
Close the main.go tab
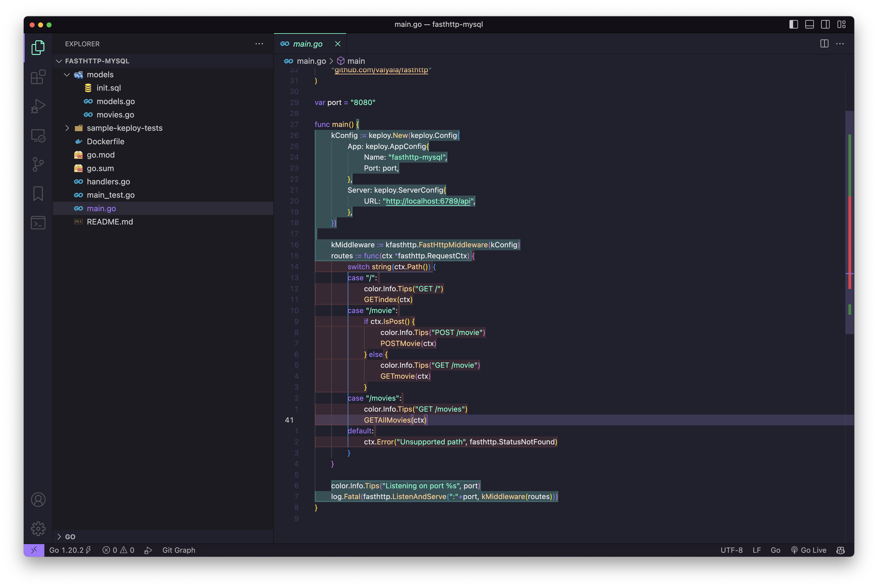click(338, 44)
